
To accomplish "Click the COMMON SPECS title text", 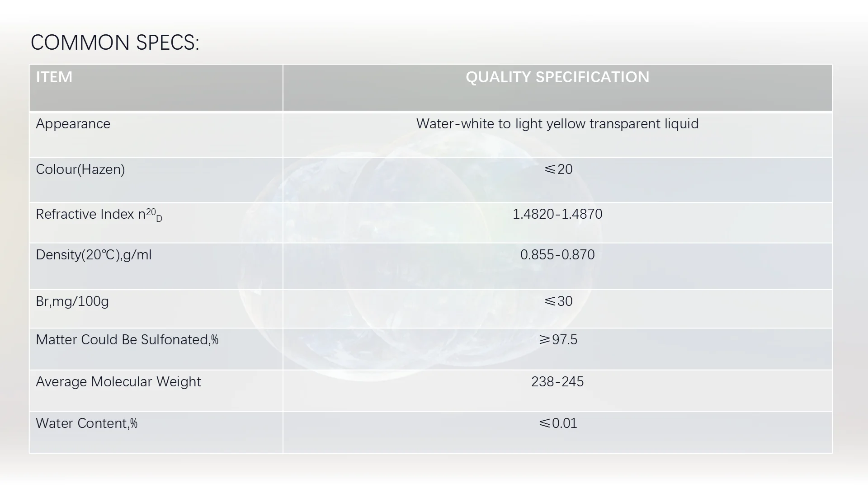I will (x=115, y=43).
